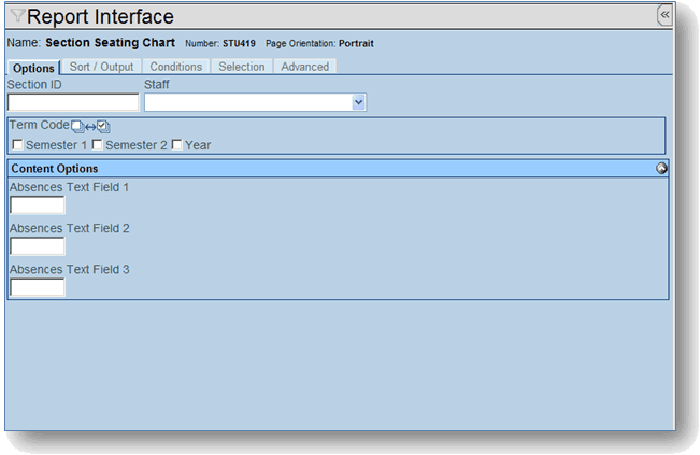Check the Semester 1 checkbox

[x=18, y=145]
